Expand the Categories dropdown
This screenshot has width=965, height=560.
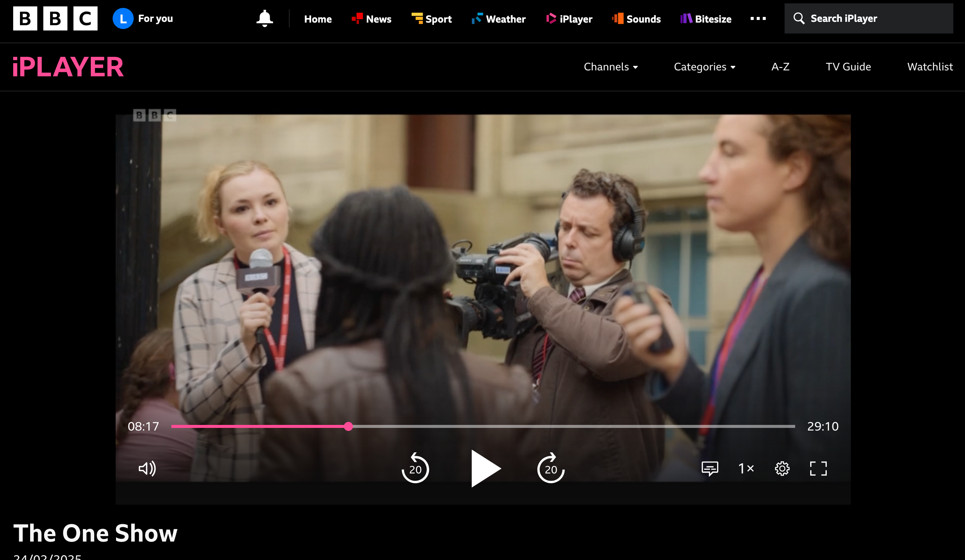705,67
